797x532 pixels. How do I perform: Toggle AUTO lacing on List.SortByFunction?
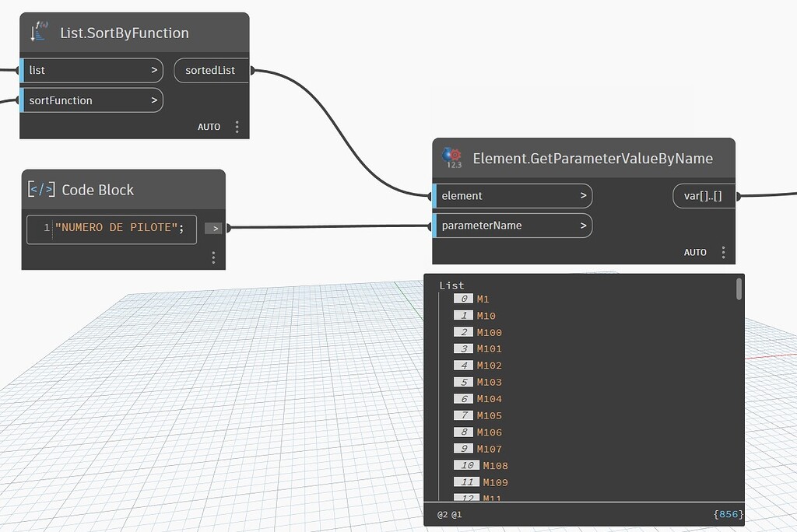pos(209,126)
